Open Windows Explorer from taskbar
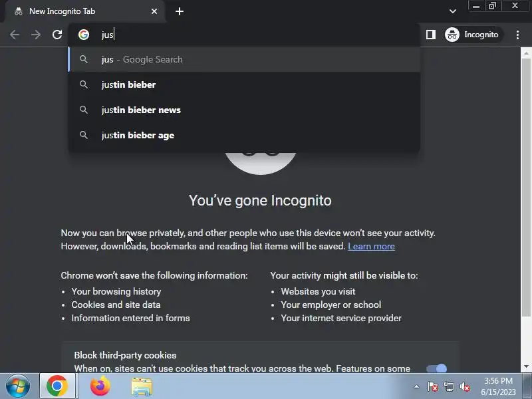The width and height of the screenshot is (532, 399). (142, 386)
